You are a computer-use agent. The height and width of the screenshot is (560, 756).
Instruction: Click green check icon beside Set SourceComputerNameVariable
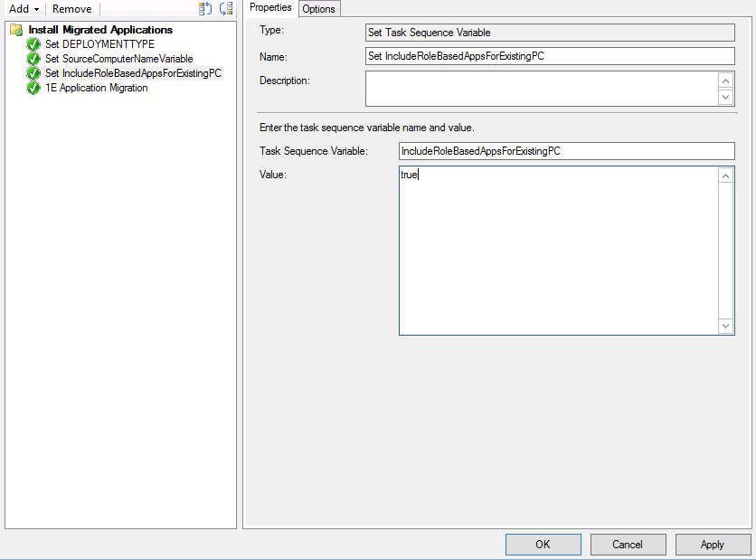tap(34, 59)
